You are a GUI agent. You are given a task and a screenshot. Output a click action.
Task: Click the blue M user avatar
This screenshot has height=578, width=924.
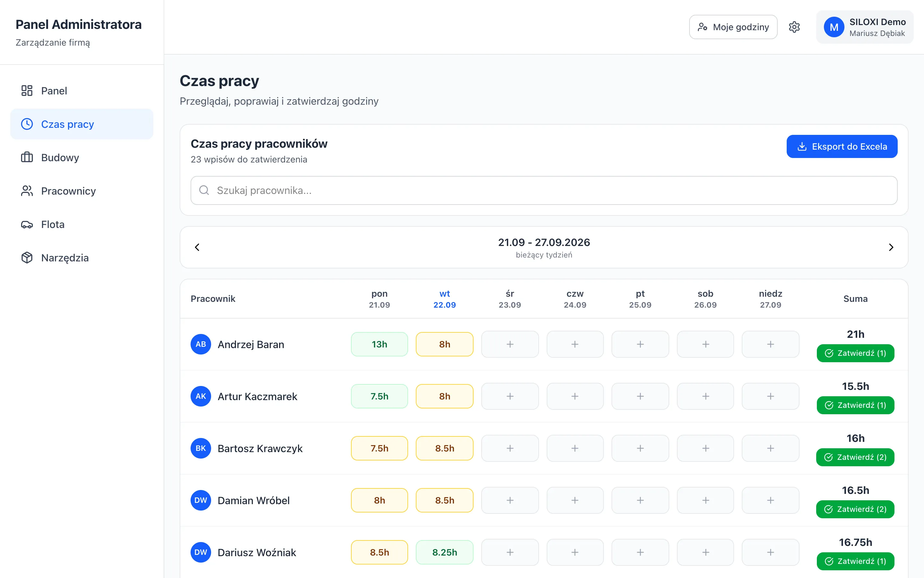point(834,27)
